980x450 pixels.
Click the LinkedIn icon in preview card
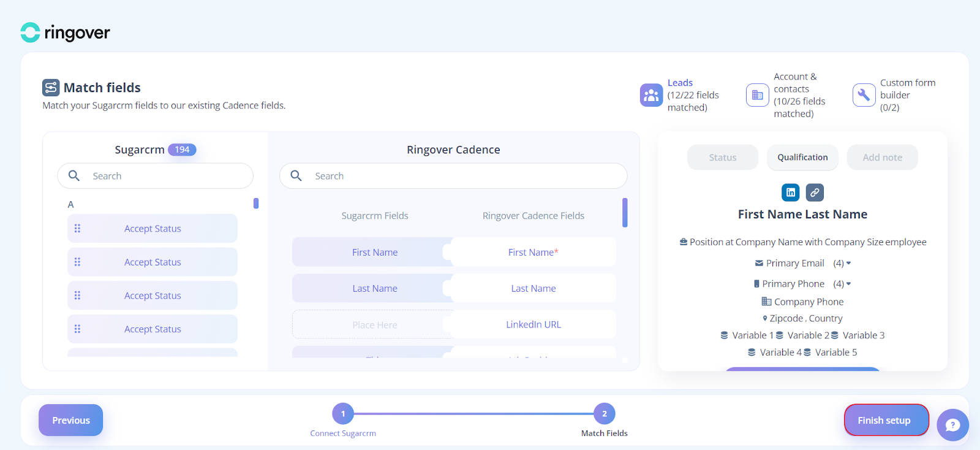[791, 193]
